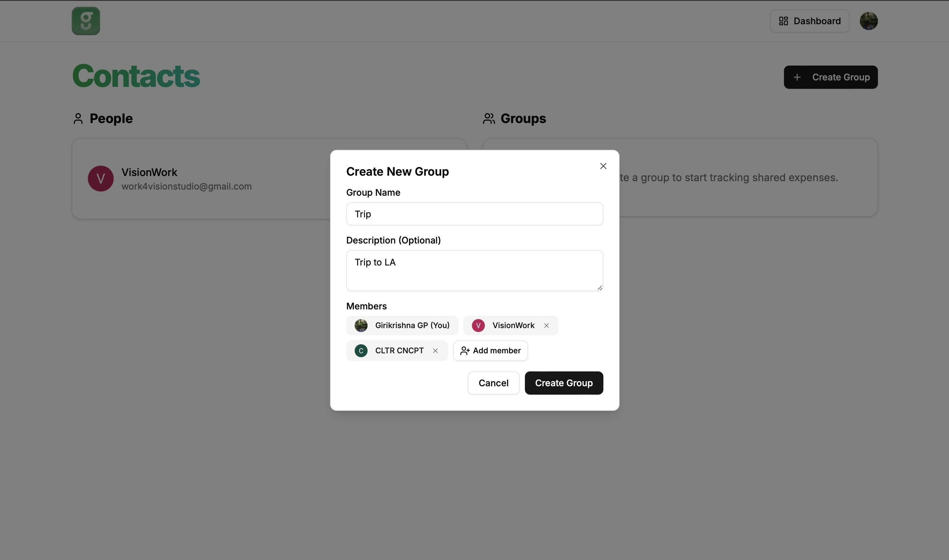Cancel the group creation

[x=493, y=383]
